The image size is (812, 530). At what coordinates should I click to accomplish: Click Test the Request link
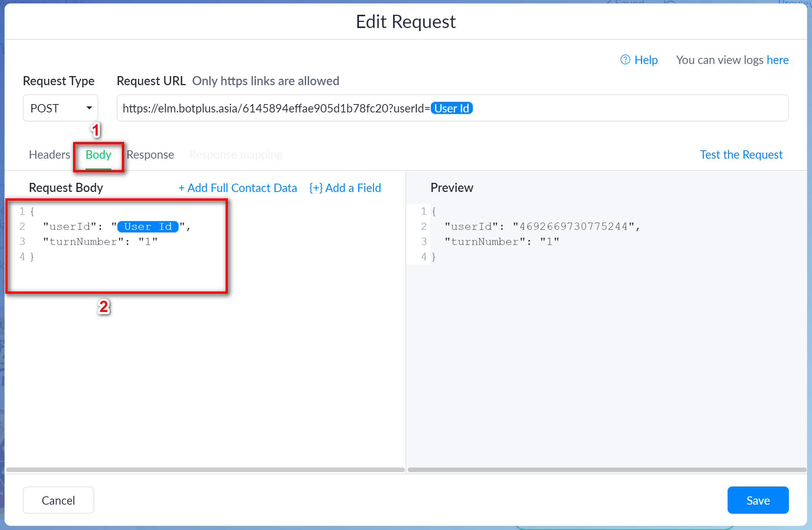[741, 154]
